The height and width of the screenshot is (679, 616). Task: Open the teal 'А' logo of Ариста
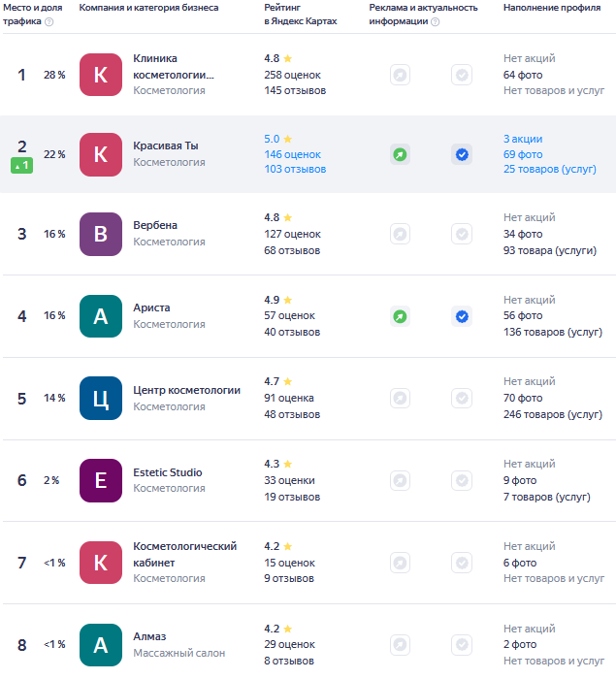tap(101, 316)
